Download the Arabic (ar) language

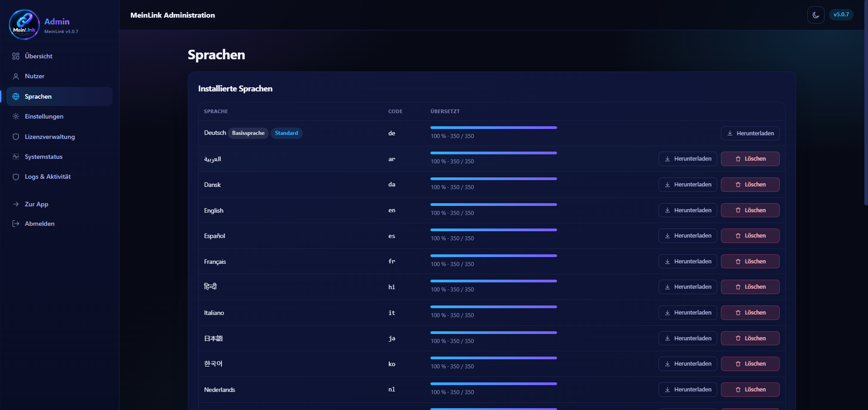pyautogui.click(x=687, y=159)
